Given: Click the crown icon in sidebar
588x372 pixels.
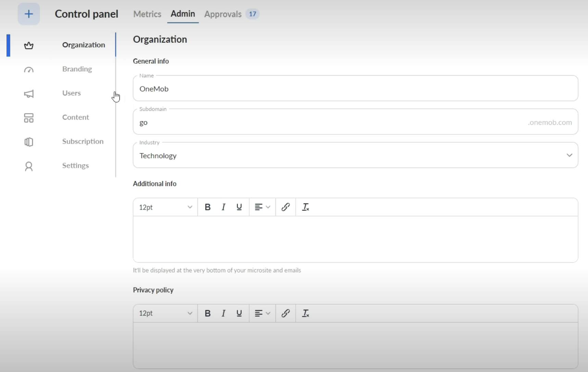Looking at the screenshot, I should click(x=29, y=45).
